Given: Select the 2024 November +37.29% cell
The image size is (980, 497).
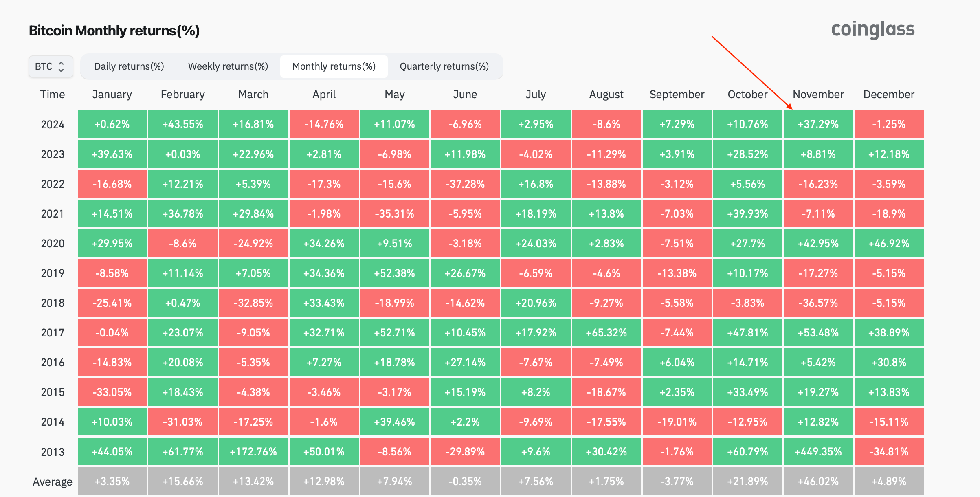Looking at the screenshot, I should coord(818,124).
